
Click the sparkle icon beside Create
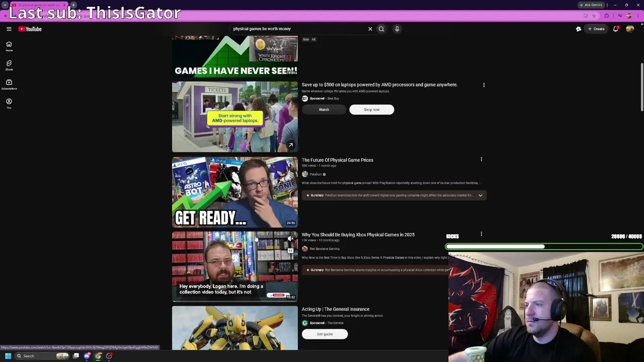pos(579,29)
